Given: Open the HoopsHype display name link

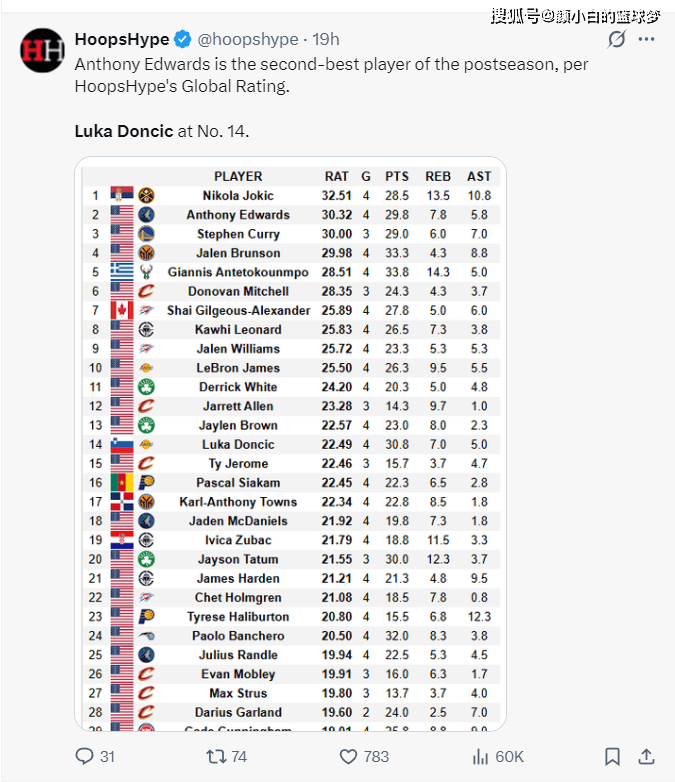Looking at the screenshot, I should coord(122,39).
